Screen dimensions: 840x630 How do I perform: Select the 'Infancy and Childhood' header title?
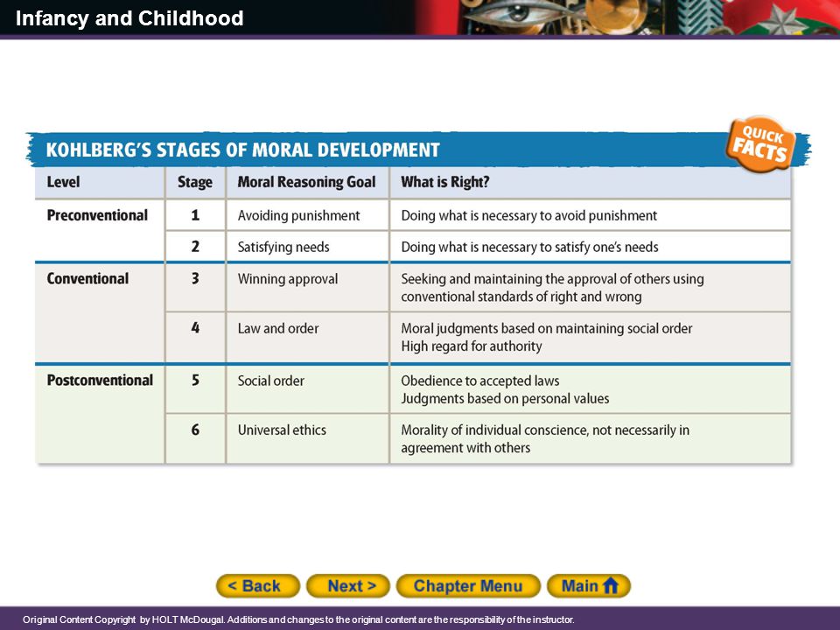(129, 18)
